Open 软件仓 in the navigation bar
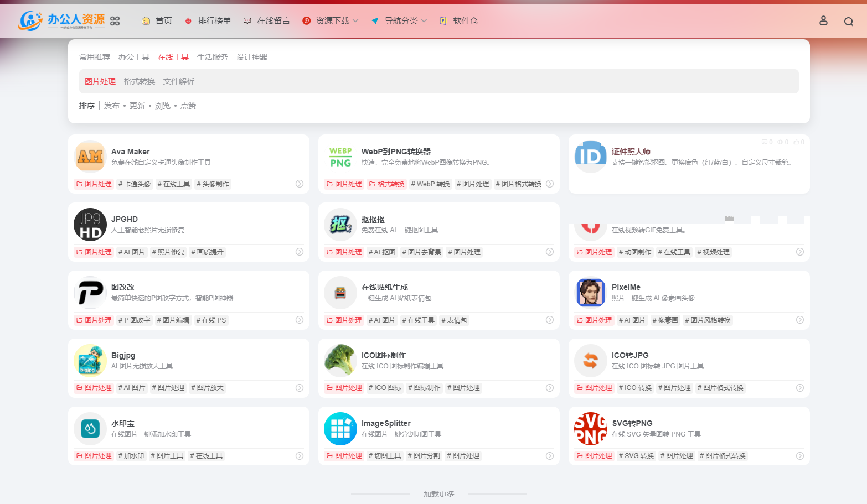Image resolution: width=867 pixels, height=504 pixels. coord(458,21)
